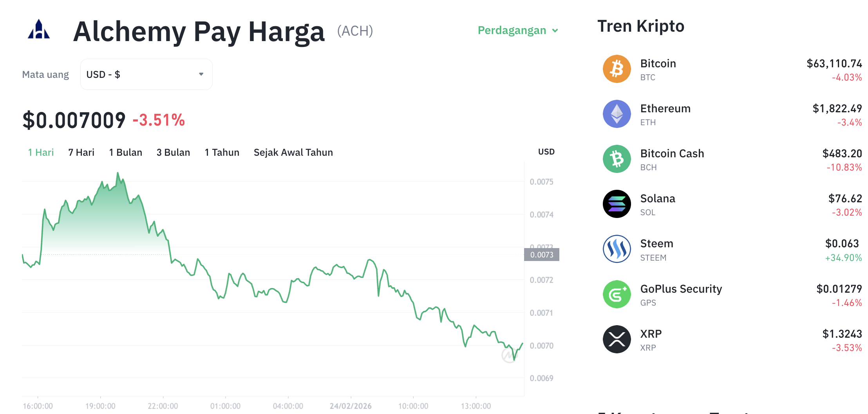Click the Solana coin icon

coord(617,204)
